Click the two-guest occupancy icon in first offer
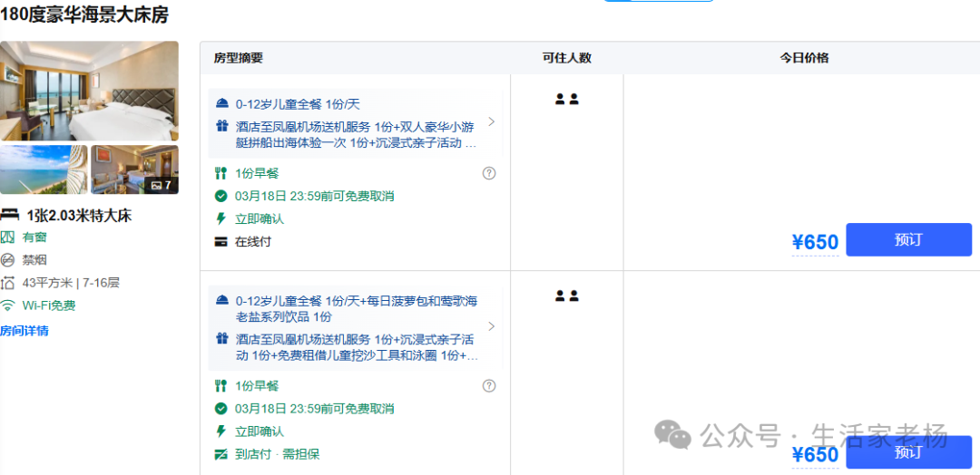 coord(567,99)
